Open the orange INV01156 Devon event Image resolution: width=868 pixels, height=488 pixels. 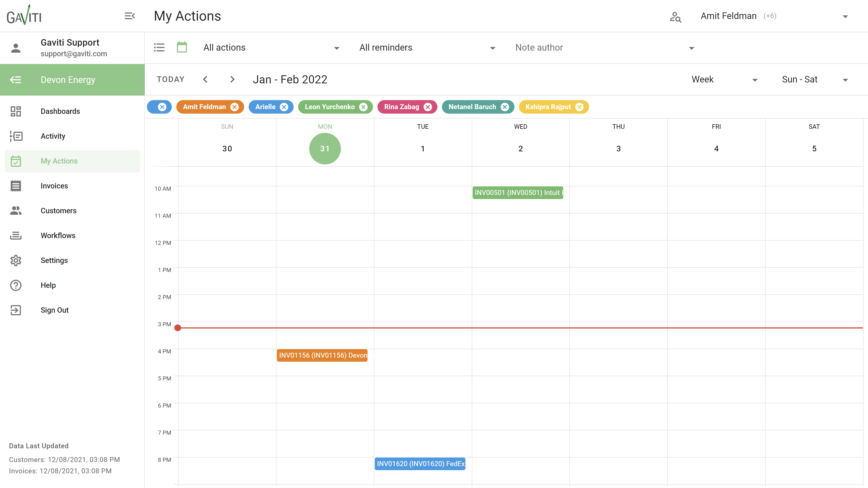pos(322,355)
